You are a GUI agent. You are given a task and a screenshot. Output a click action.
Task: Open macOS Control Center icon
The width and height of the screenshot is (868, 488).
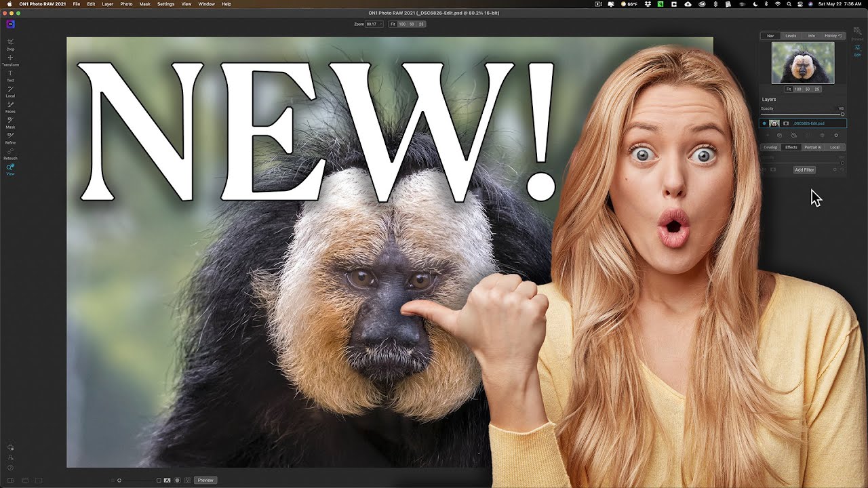click(x=800, y=4)
